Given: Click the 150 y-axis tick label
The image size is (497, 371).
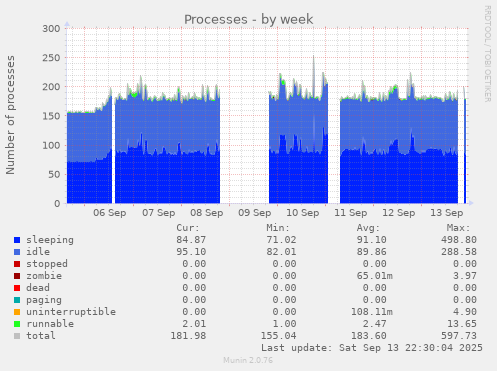Looking at the screenshot, I should click(51, 116).
